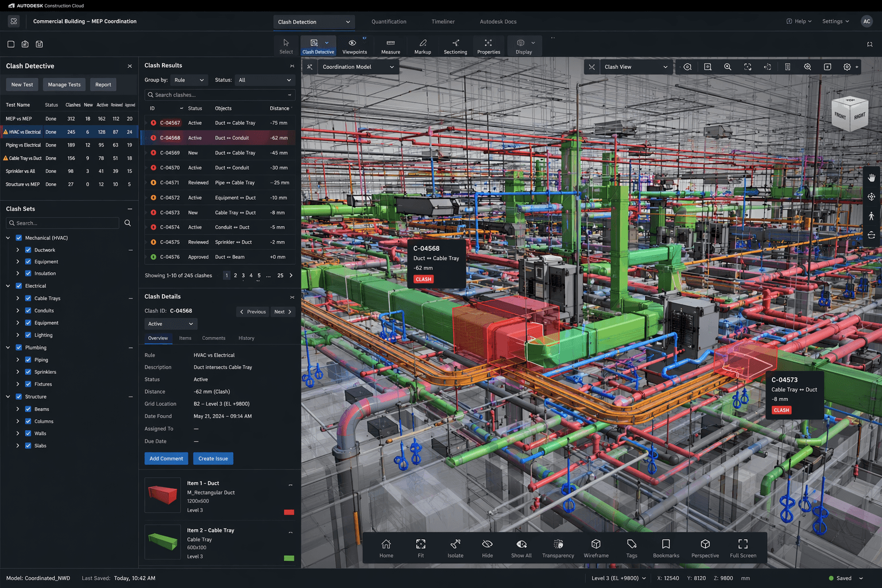Uncheck the Slabs checkbox

coord(28,446)
